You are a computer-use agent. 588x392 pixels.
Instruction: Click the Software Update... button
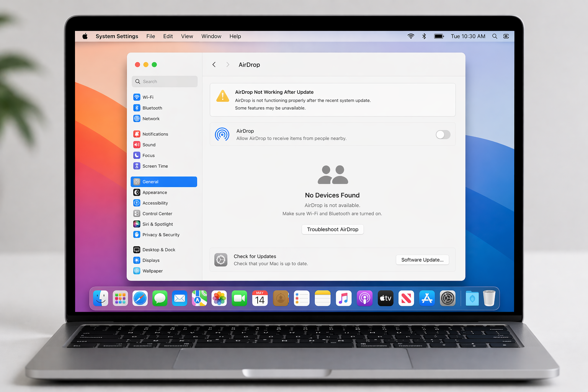point(422,260)
